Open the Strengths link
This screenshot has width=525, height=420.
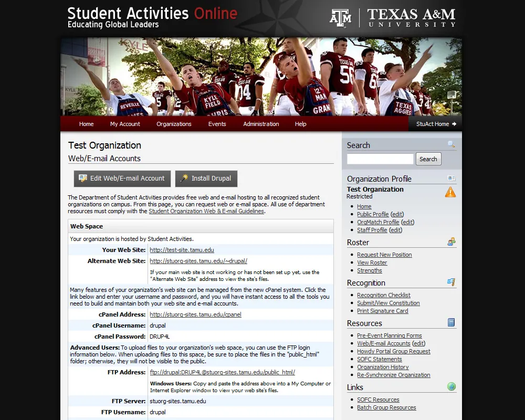[x=369, y=270]
